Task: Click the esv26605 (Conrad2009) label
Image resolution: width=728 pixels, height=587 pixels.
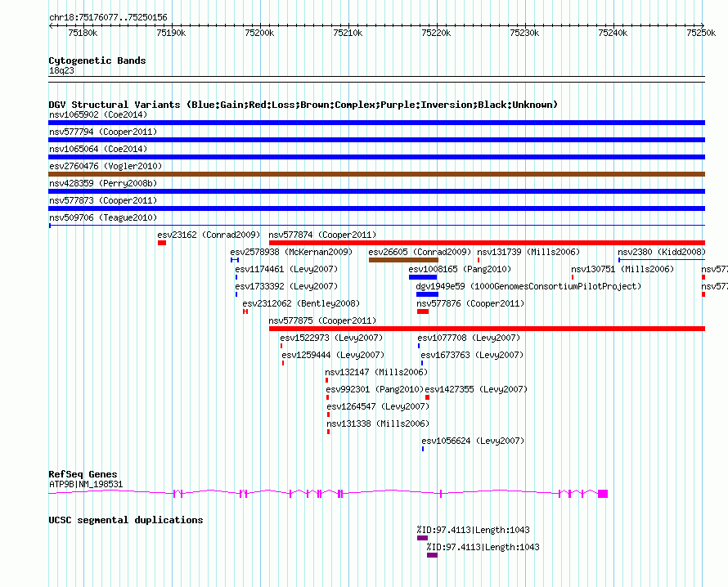Action: pos(420,252)
